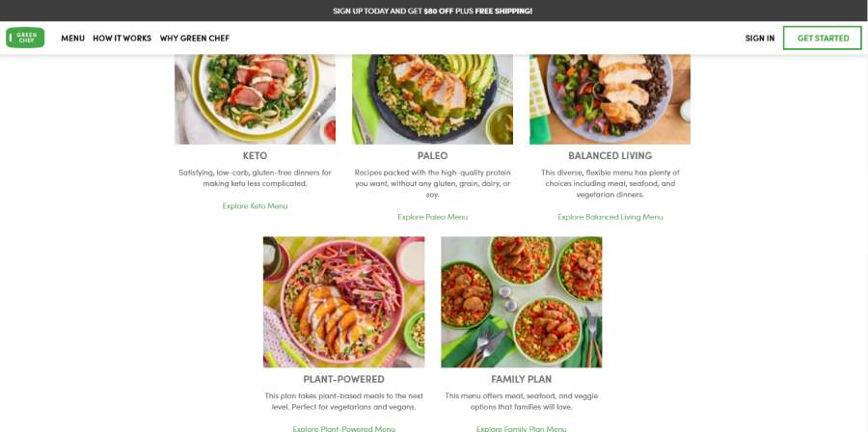The height and width of the screenshot is (432, 868).
Task: Click the Green Chef logo
Action: pos(25,38)
